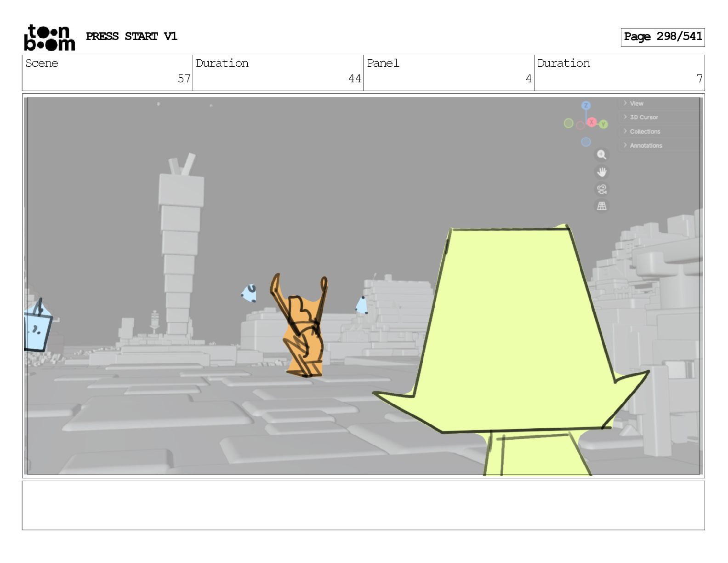
Task: Click the blue Z axis gizmo handle
Action: click(586, 105)
